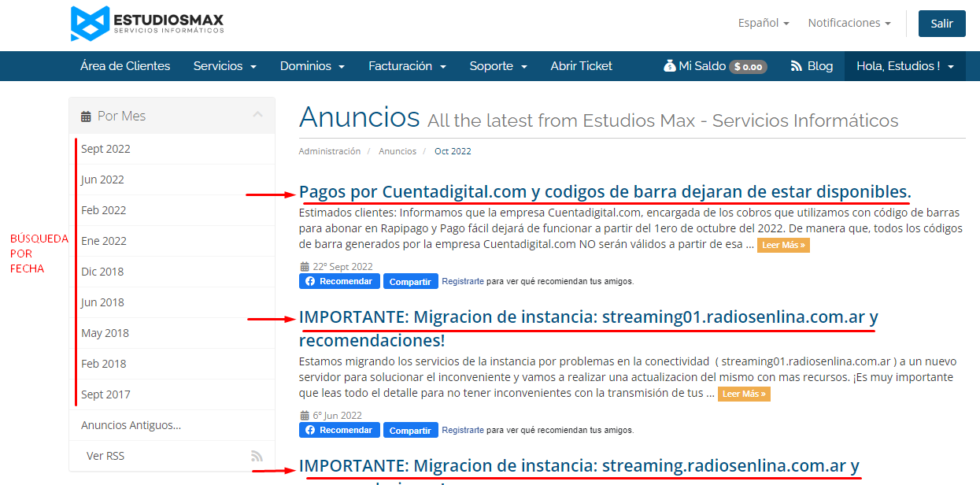Click the second Facebook Recomendar button
This screenshot has height=485, width=980.
click(339, 430)
